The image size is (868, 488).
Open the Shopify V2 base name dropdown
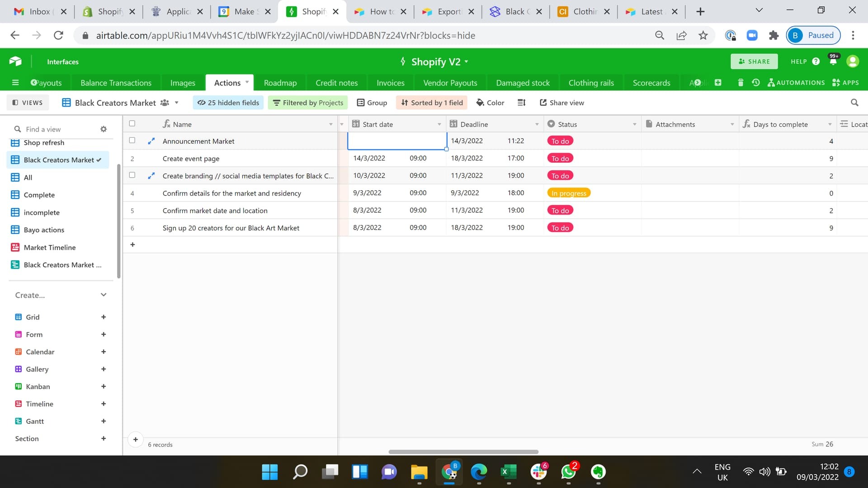(x=467, y=61)
